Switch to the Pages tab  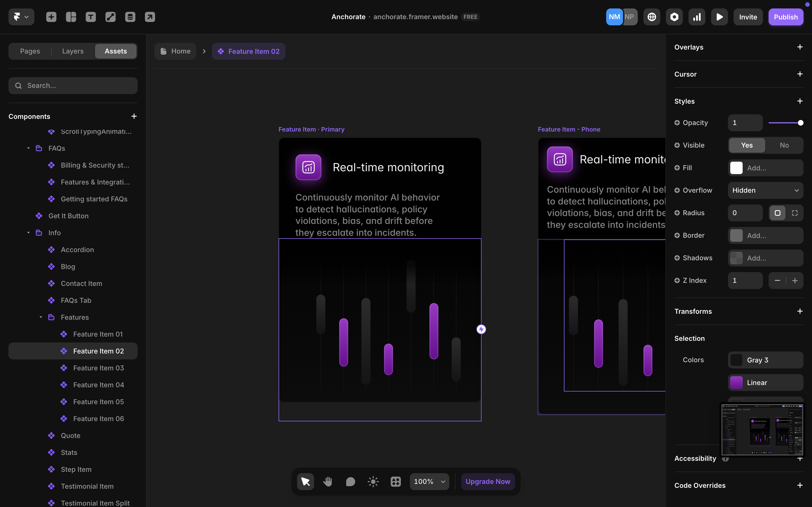[x=30, y=51]
